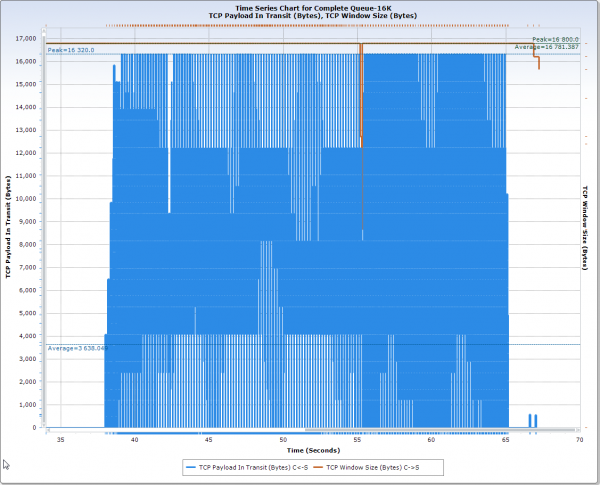Click the 10,000 y-axis tick label
The width and height of the screenshot is (600, 485).
pos(26,198)
